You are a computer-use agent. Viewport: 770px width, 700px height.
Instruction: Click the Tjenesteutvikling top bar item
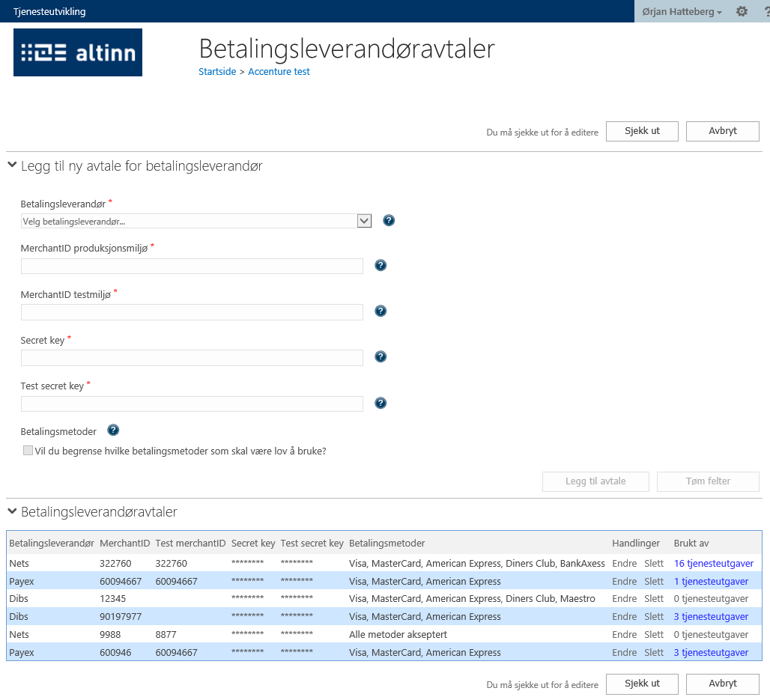(49, 11)
